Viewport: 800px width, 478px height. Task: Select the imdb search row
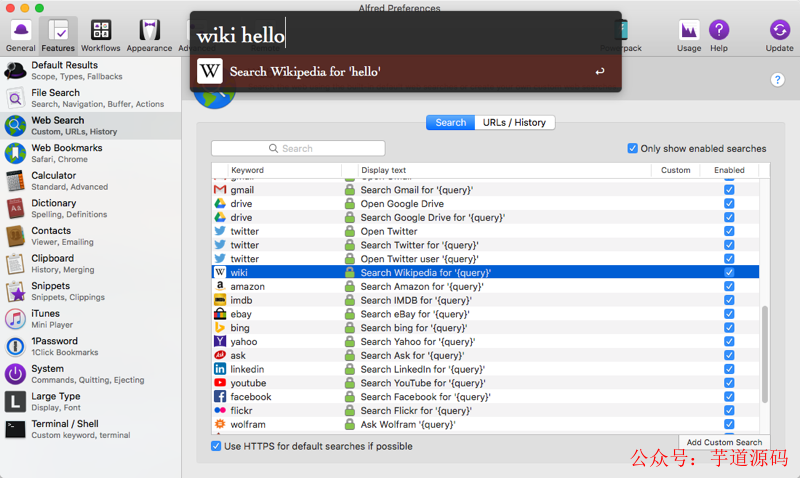pos(485,300)
